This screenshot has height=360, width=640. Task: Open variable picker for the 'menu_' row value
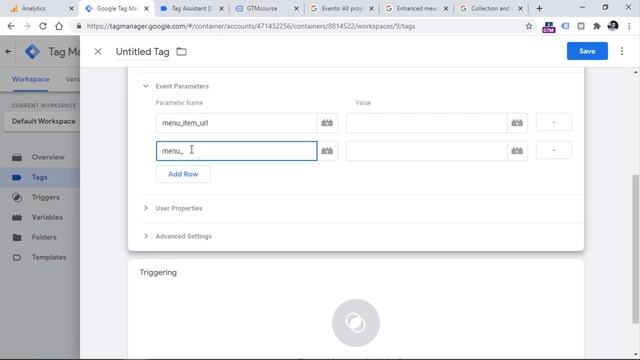click(x=517, y=151)
